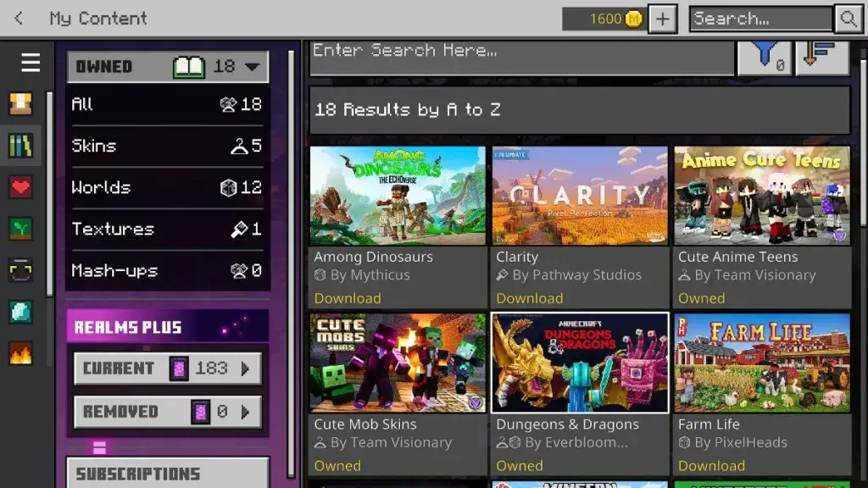Click the plus button to add Minecoins

[662, 19]
